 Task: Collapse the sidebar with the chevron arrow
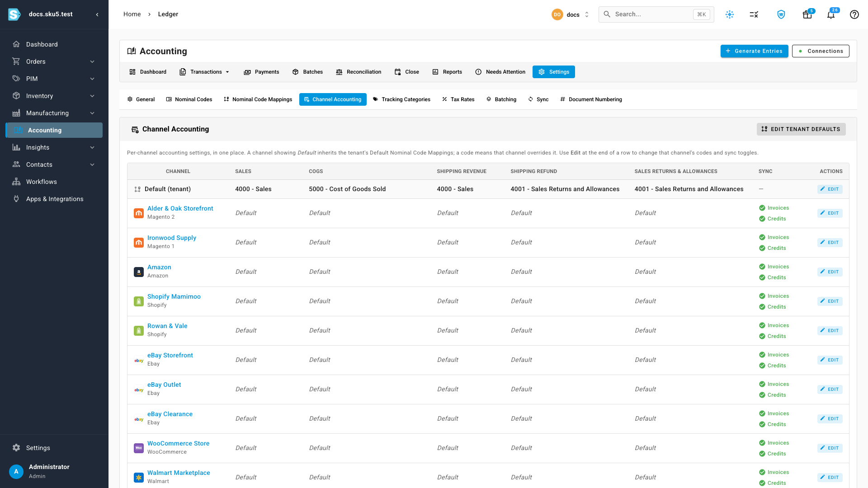[97, 14]
